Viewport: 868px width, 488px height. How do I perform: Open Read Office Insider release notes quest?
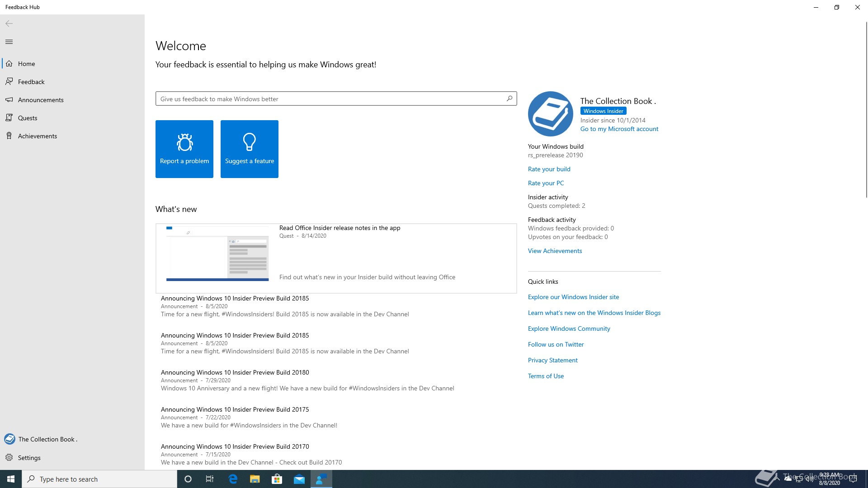click(x=336, y=258)
